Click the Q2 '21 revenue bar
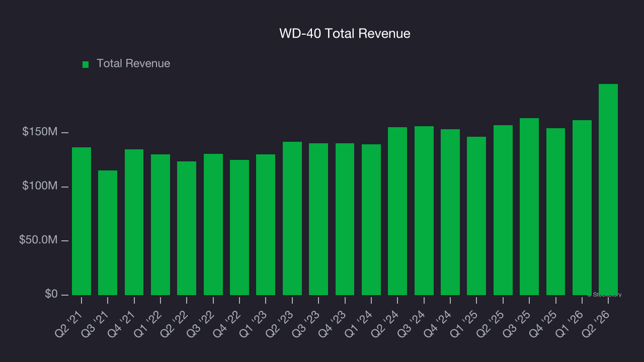 [x=82, y=221]
